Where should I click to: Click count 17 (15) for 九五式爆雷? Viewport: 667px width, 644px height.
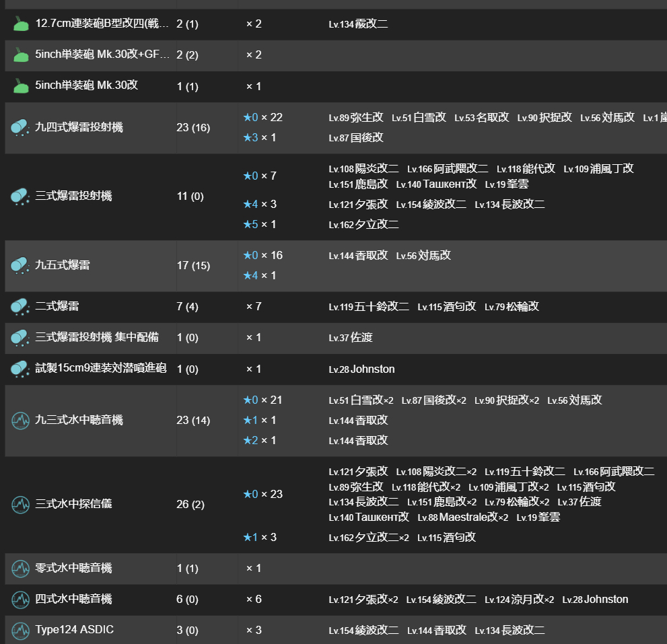[193, 266]
